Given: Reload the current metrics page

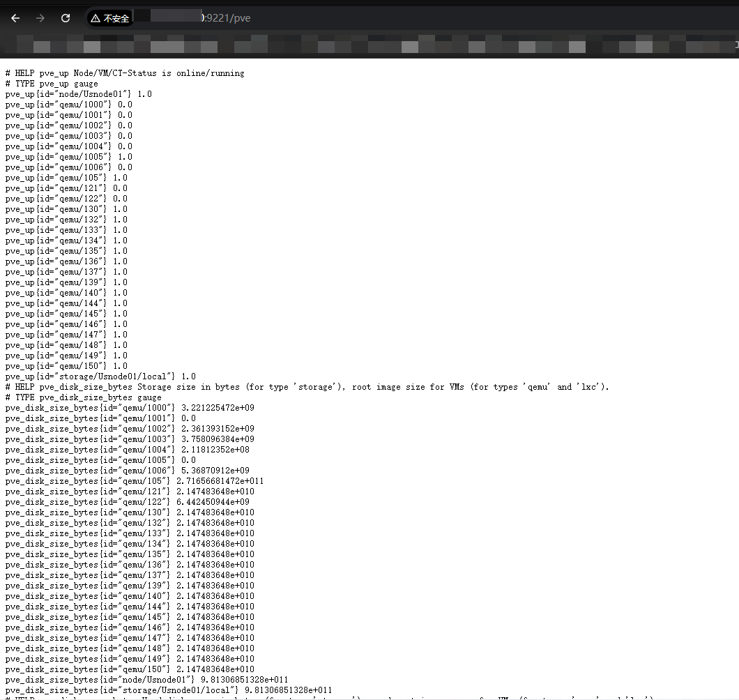Looking at the screenshot, I should tap(66, 18).
